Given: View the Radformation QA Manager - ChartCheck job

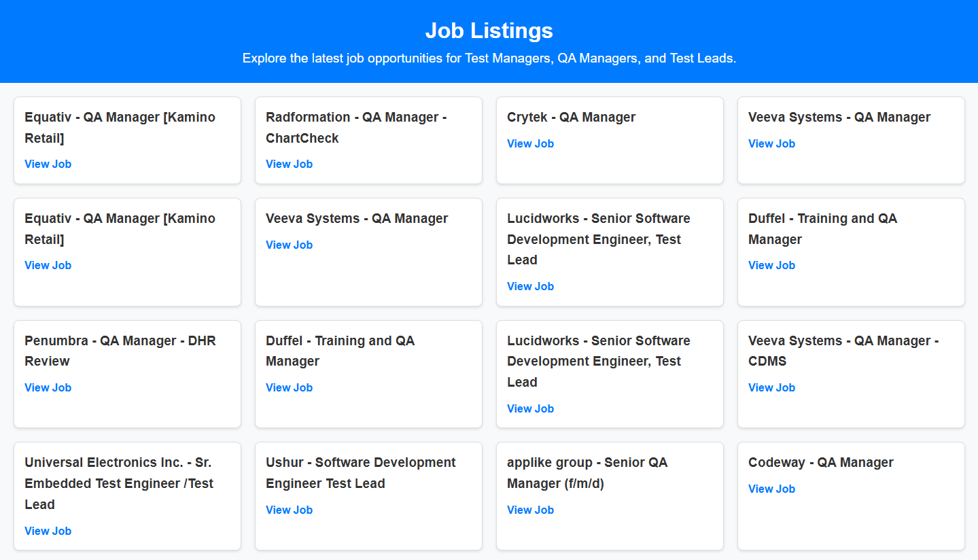Looking at the screenshot, I should (289, 164).
